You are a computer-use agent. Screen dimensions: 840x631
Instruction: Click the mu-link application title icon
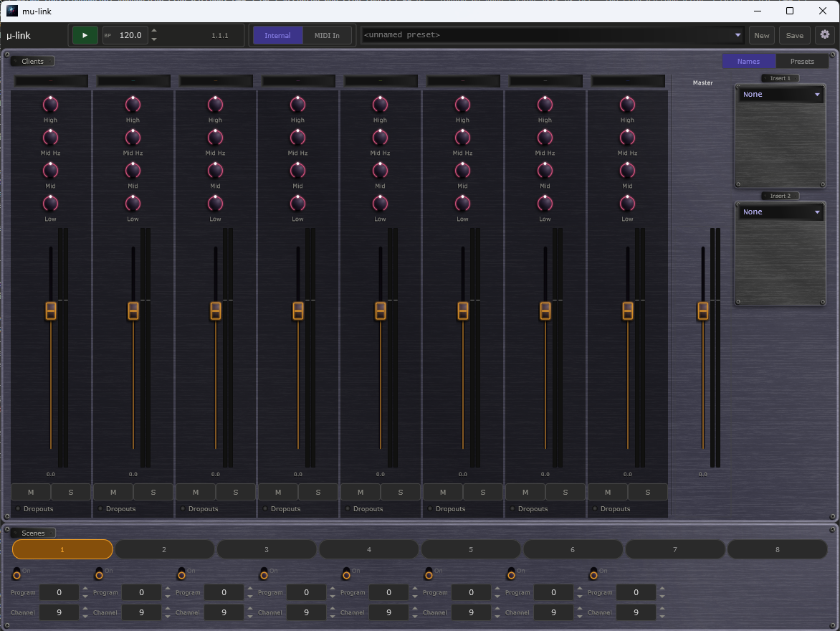[x=11, y=11]
